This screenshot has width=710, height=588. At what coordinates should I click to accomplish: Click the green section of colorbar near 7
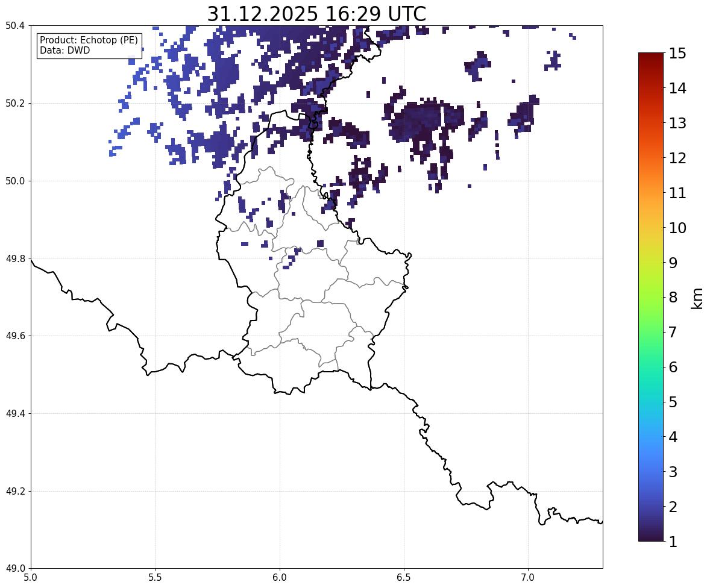(x=651, y=332)
